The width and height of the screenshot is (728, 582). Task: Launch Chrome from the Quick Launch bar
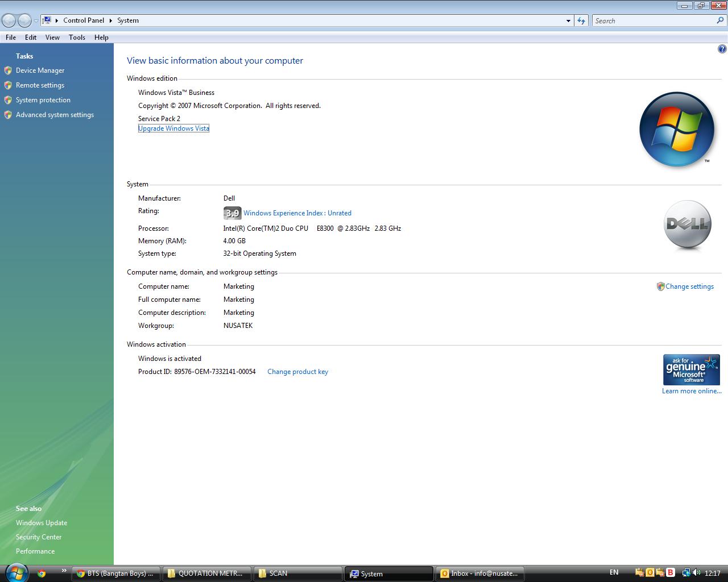[x=42, y=573]
